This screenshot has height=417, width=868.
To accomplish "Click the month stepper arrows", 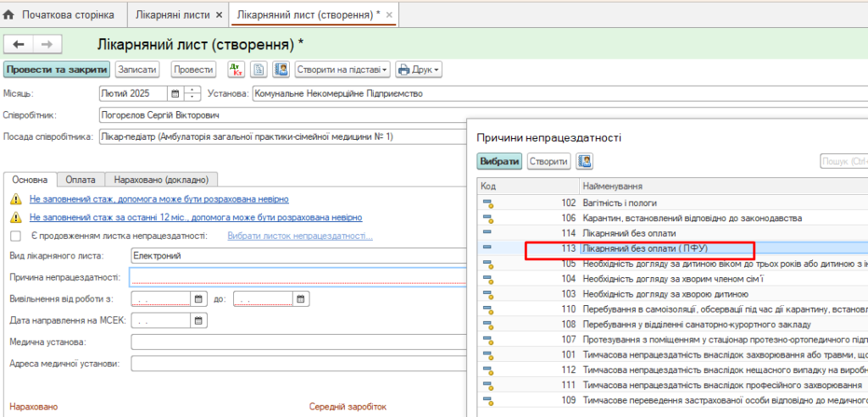I will tap(192, 93).
